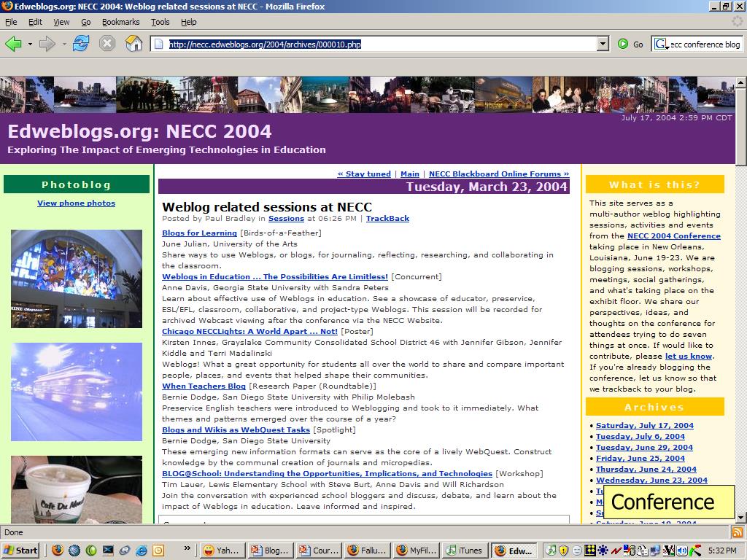Viewport: 747px width, 560px height.
Task: Click the iTunes tray icon
Action: click(551, 551)
